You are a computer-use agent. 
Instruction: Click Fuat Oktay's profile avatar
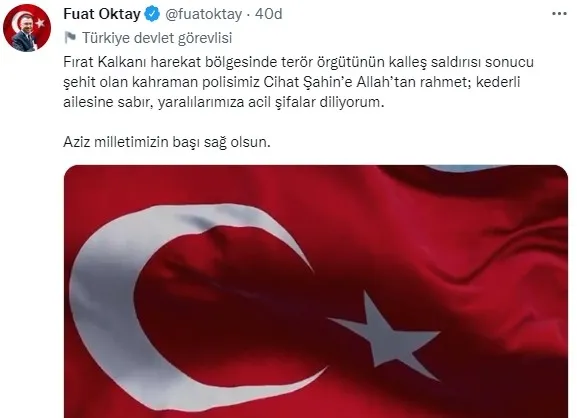(x=27, y=28)
